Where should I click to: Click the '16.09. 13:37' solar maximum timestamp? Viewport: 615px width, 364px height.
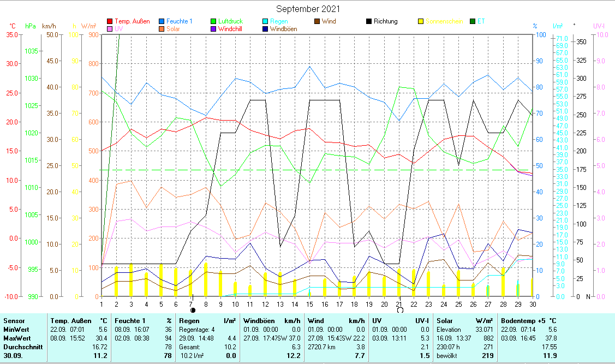[454, 338]
